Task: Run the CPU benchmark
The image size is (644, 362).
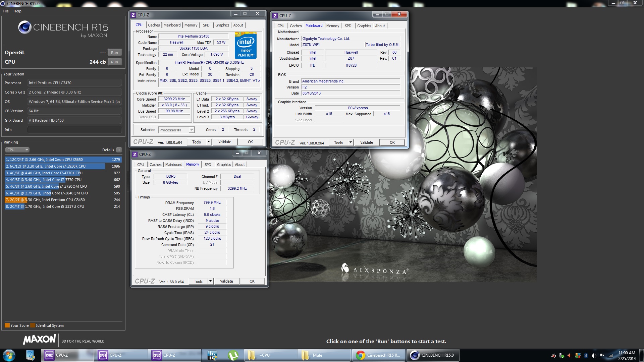Action: tap(114, 62)
